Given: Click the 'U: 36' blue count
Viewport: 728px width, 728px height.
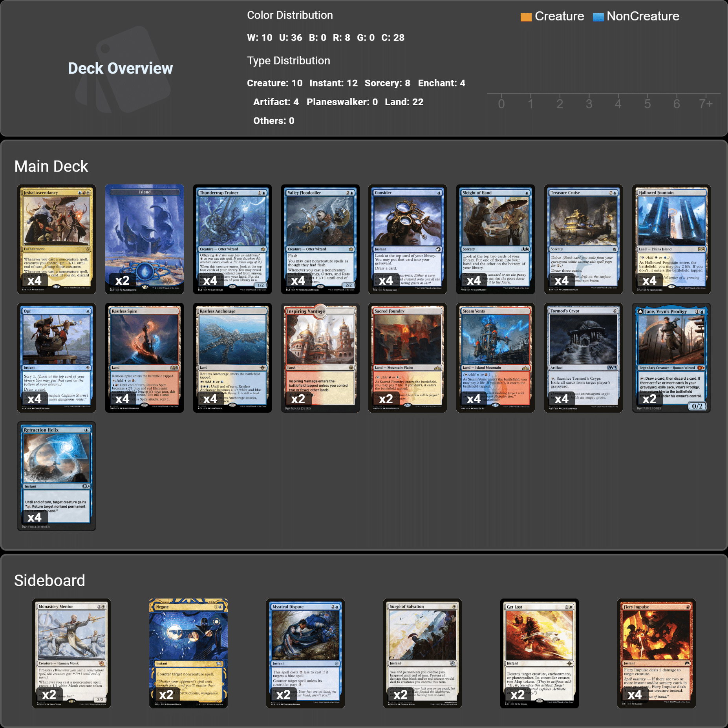Looking at the screenshot, I should [291, 38].
